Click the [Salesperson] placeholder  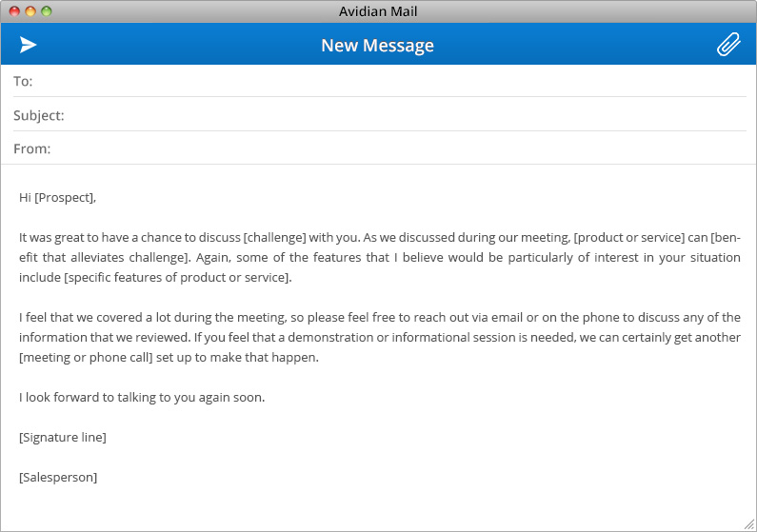(58, 478)
